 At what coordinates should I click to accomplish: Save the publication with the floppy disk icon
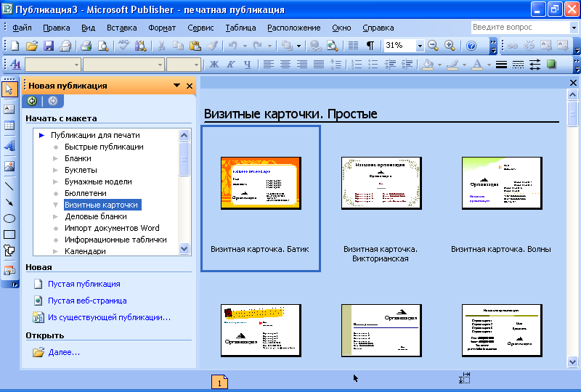coord(49,46)
